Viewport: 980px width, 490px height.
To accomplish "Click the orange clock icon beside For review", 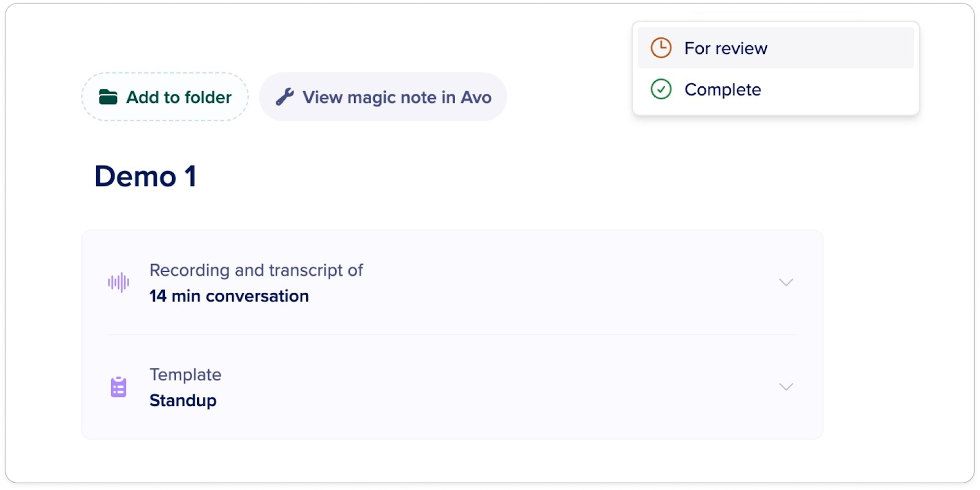I will 661,47.
